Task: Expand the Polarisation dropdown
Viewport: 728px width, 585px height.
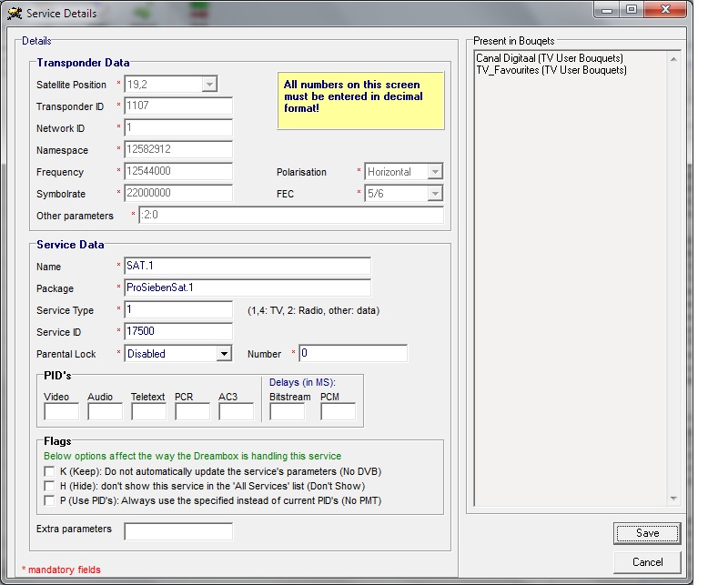Action: coord(435,172)
